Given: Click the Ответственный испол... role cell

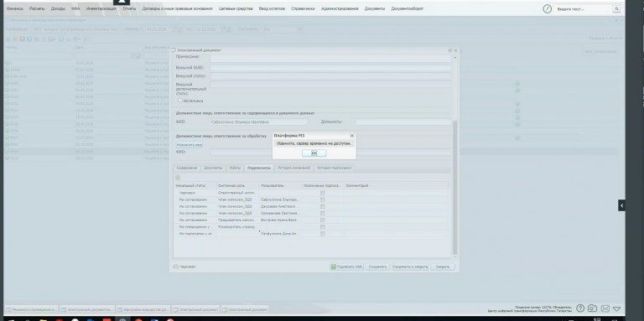Looking at the screenshot, I should (x=238, y=193).
